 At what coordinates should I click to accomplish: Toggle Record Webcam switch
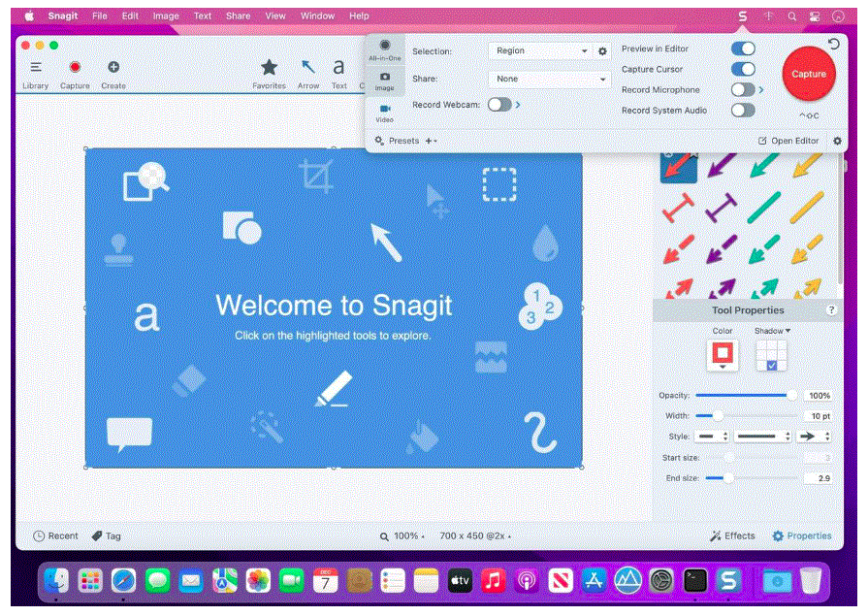pos(499,105)
